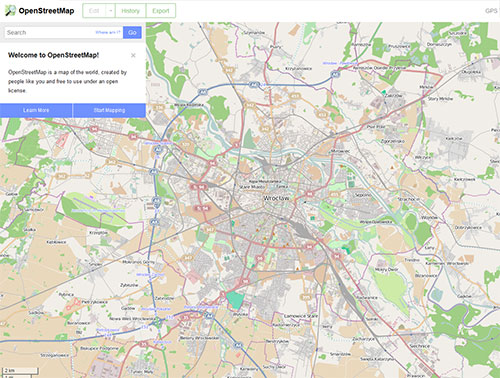This screenshot has height=378, width=500.
Task: Click the Wrocław city label on map
Action: click(x=276, y=198)
